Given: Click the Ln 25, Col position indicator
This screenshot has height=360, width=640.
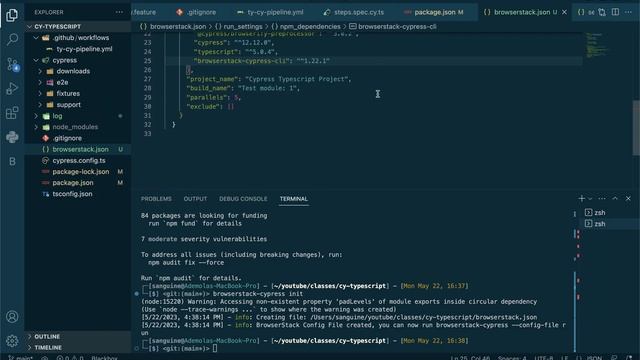Looking at the screenshot, I should [x=470, y=358].
